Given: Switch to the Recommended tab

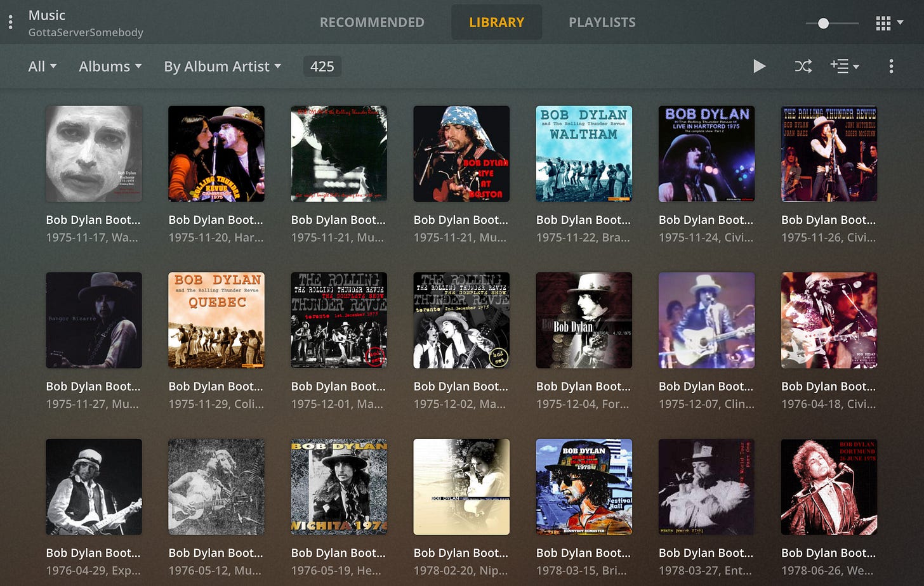Looking at the screenshot, I should pyautogui.click(x=372, y=22).
